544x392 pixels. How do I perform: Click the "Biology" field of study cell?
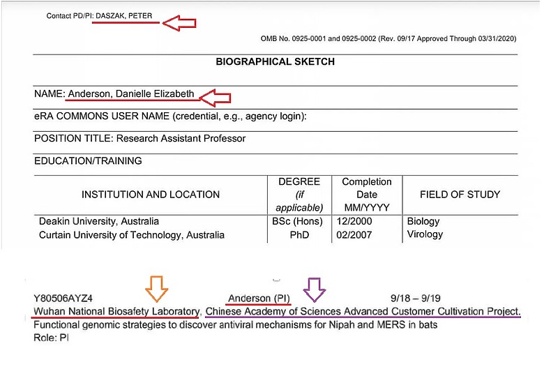423,221
